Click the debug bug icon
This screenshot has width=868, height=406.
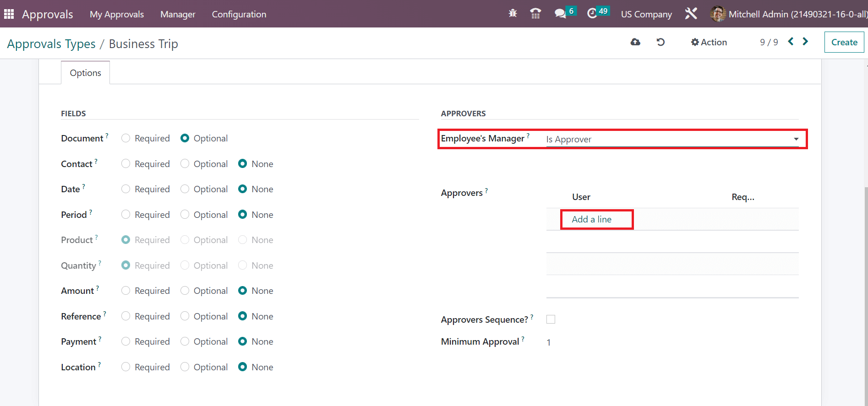pos(513,14)
